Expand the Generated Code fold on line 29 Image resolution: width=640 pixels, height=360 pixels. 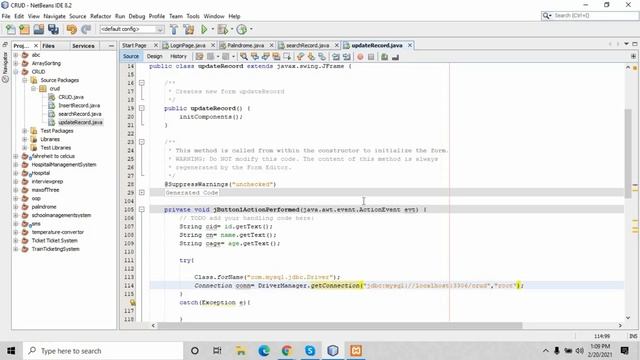[x=142, y=193]
